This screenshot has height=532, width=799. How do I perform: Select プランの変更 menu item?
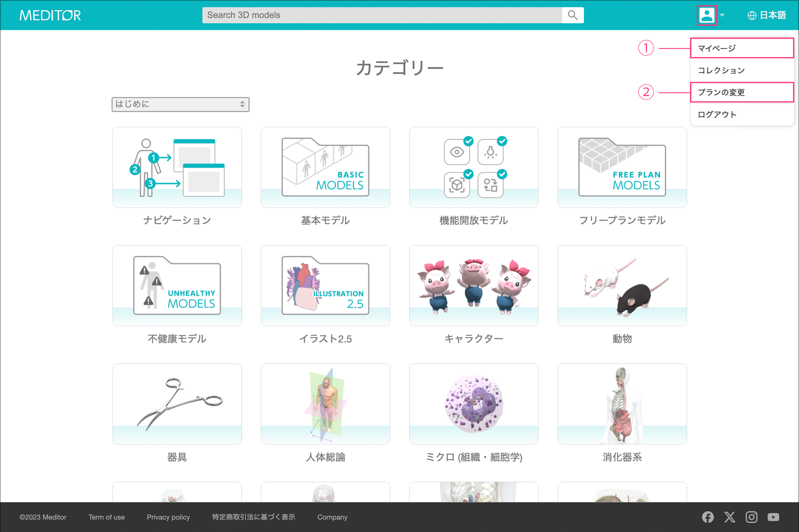(x=741, y=92)
